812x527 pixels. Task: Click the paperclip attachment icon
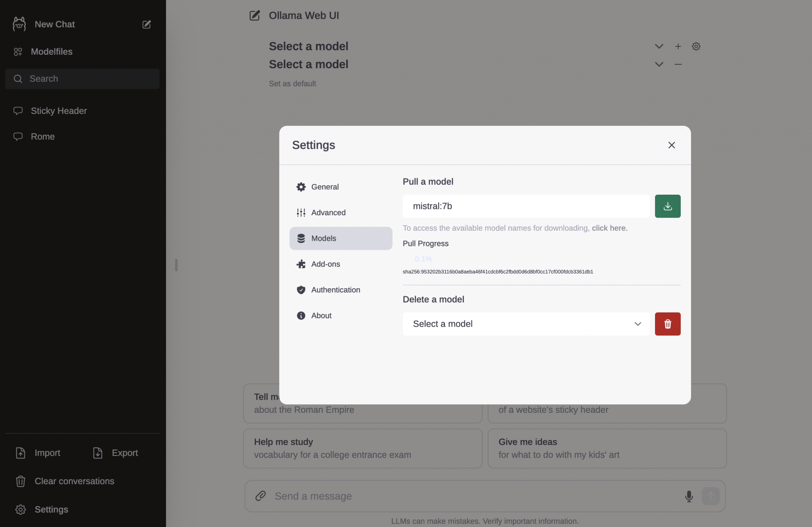(x=260, y=496)
